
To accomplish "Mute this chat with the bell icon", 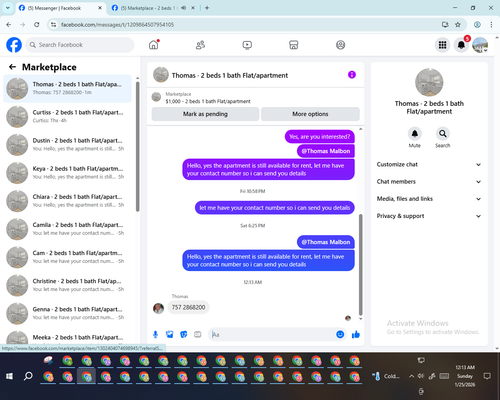I will [415, 134].
